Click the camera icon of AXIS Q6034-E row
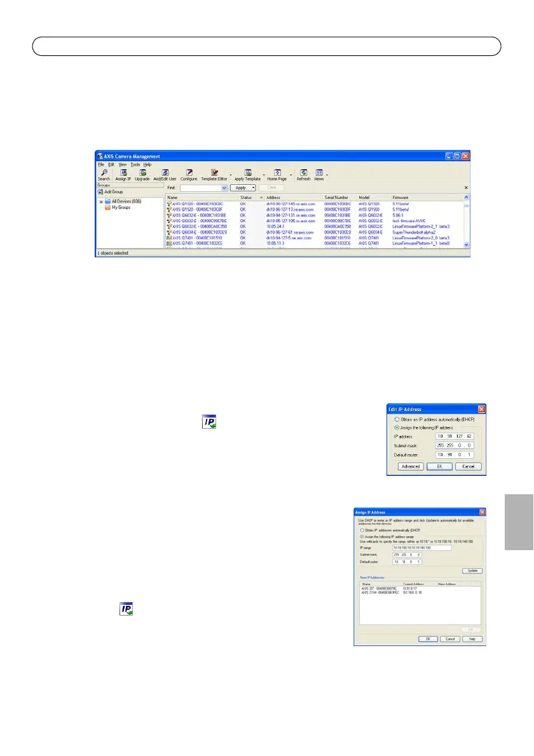 point(169,232)
